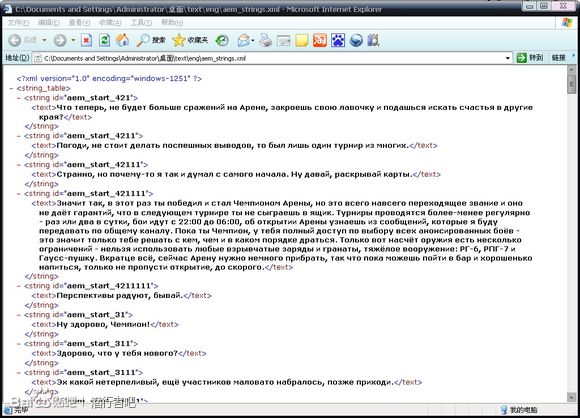580x418 pixels.
Task: Click the vertical scrollbar up arrow
Action: coord(571,70)
